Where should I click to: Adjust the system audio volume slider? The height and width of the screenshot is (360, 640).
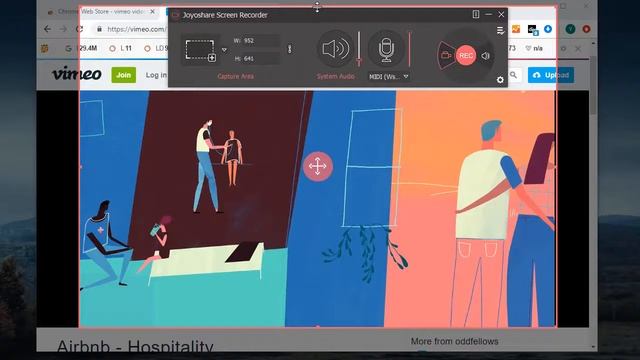click(359, 49)
